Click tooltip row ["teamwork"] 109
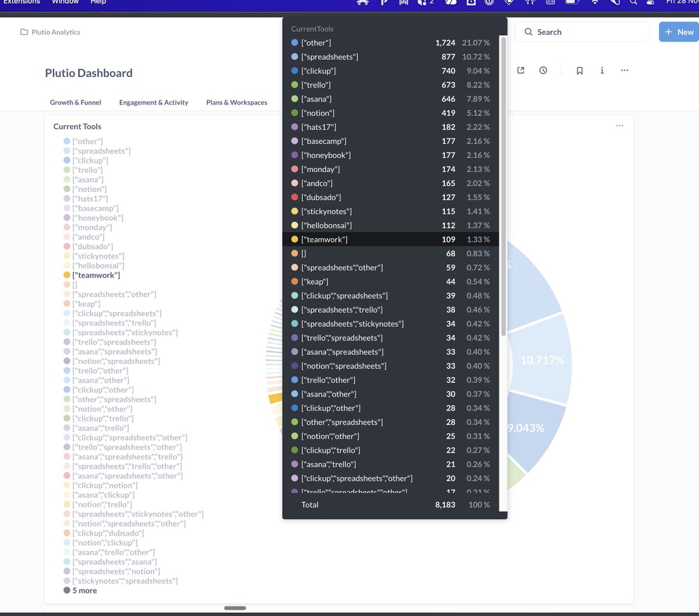 point(391,239)
